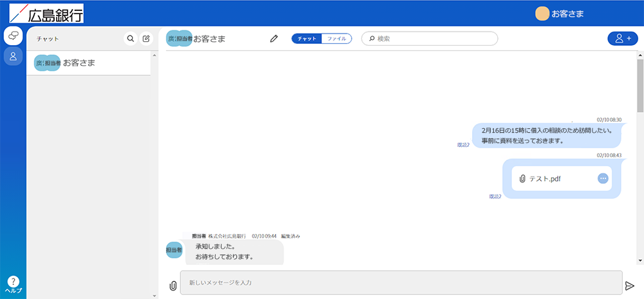Click paperclip icon beside テスト.pdf
644x299 pixels.
[522, 178]
